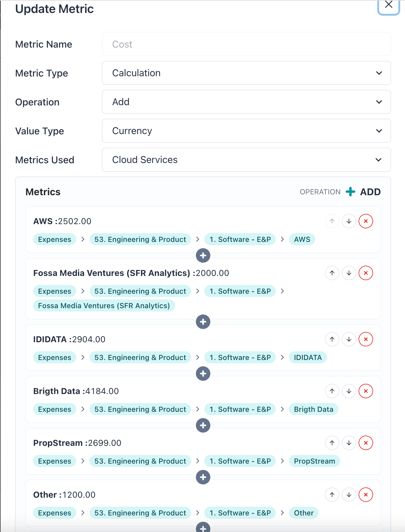Remove the AWS metric

coord(366,221)
